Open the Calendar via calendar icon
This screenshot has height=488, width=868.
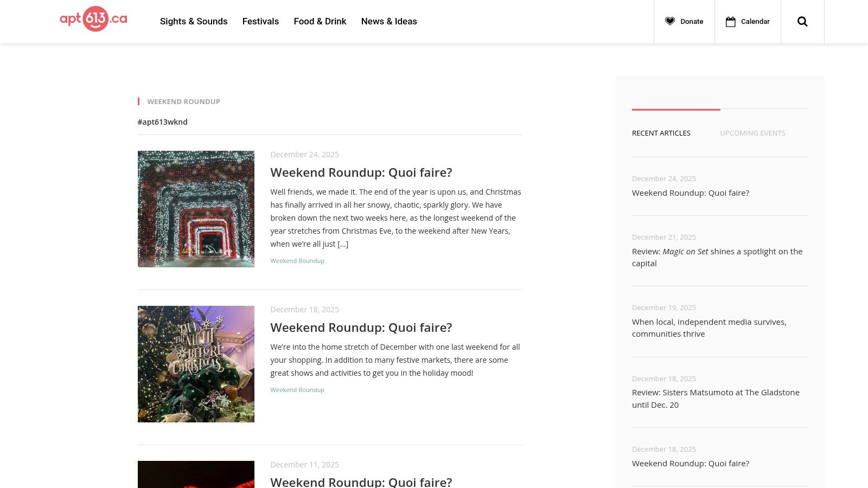[x=731, y=21]
